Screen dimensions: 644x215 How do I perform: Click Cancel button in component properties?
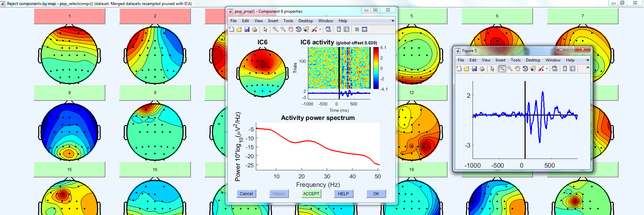tap(246, 194)
